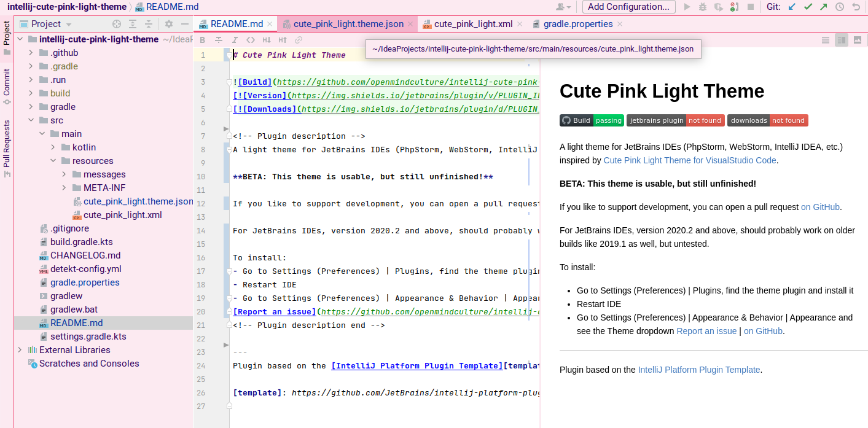Click increase header level icon

tap(283, 40)
